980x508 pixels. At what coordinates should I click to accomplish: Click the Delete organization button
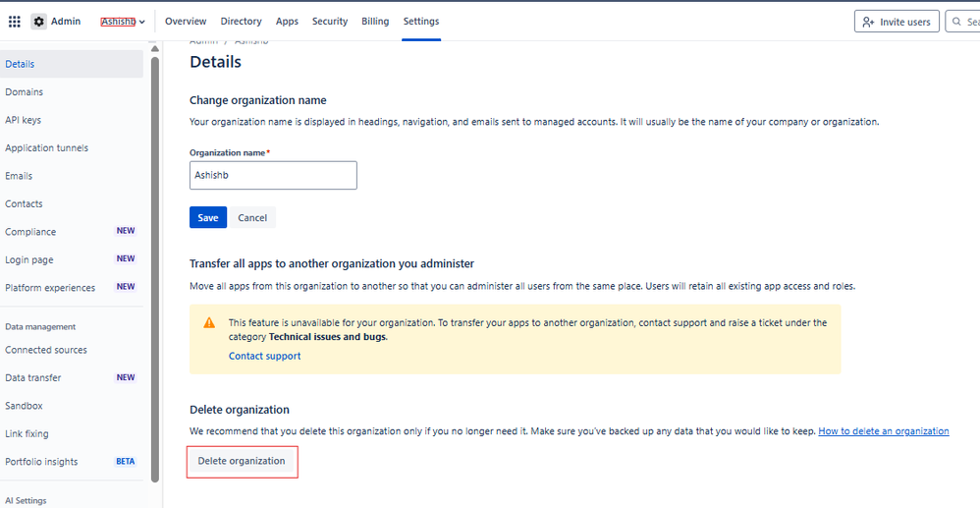tap(242, 461)
